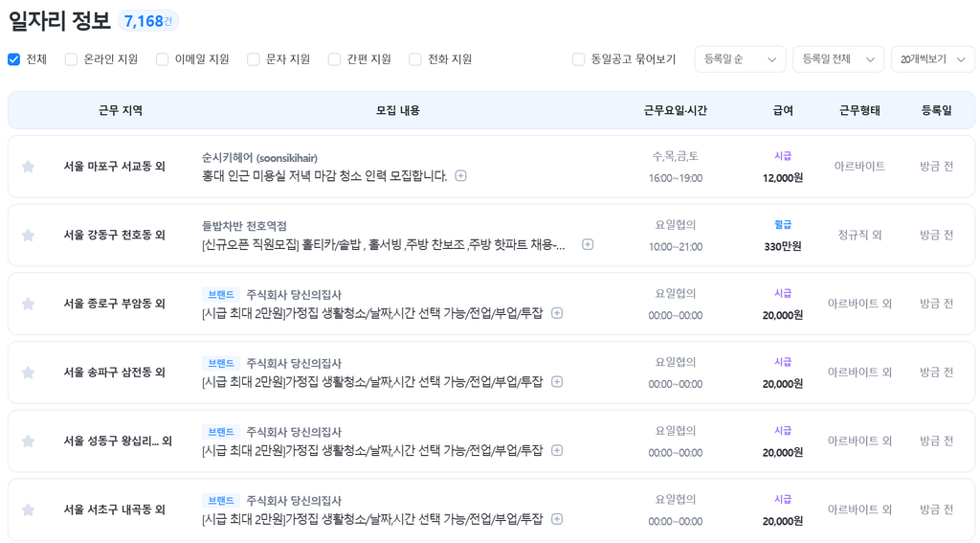The width and height of the screenshot is (980, 543).
Task: Click 서울 서초구 내곡동 외 location
Action: [115, 509]
